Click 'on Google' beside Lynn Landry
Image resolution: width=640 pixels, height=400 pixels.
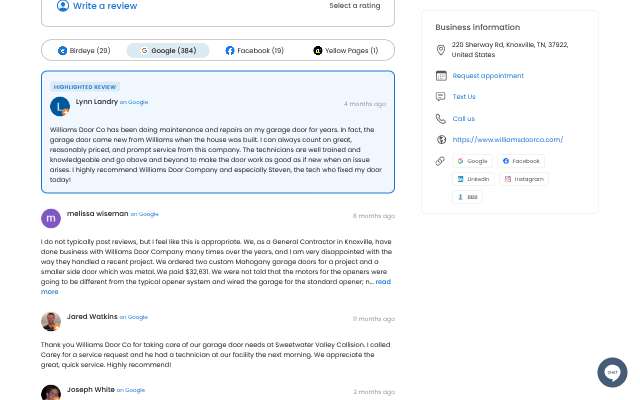(134, 102)
